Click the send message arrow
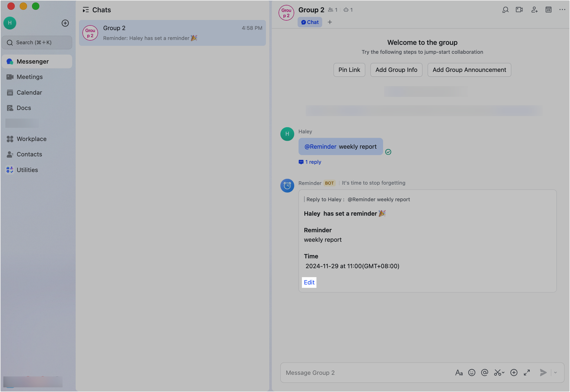Viewport: 570px width, 392px height. click(x=543, y=373)
